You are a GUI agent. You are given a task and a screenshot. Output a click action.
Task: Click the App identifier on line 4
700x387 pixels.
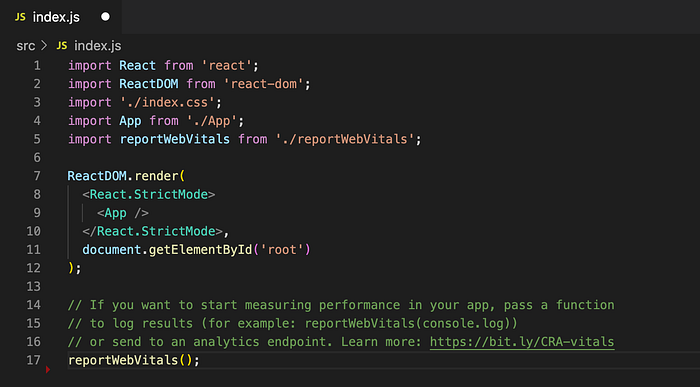(x=130, y=121)
